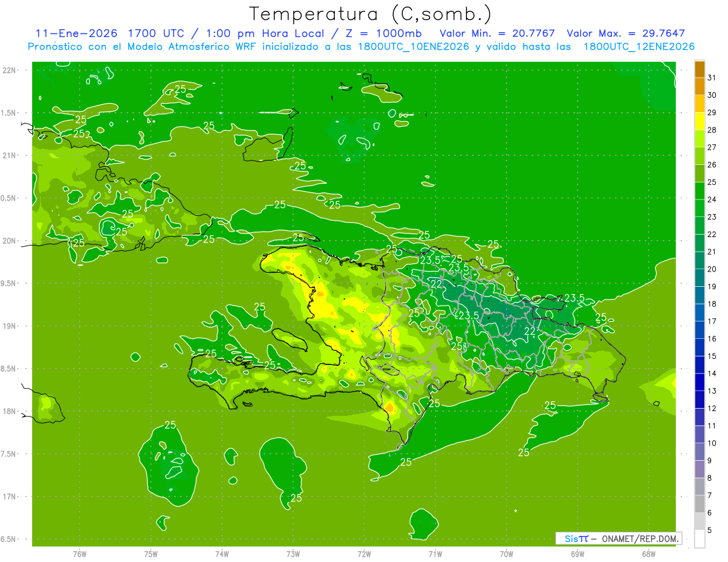
Task: Select the '11-Ene-2026' date in header
Action: (x=76, y=33)
